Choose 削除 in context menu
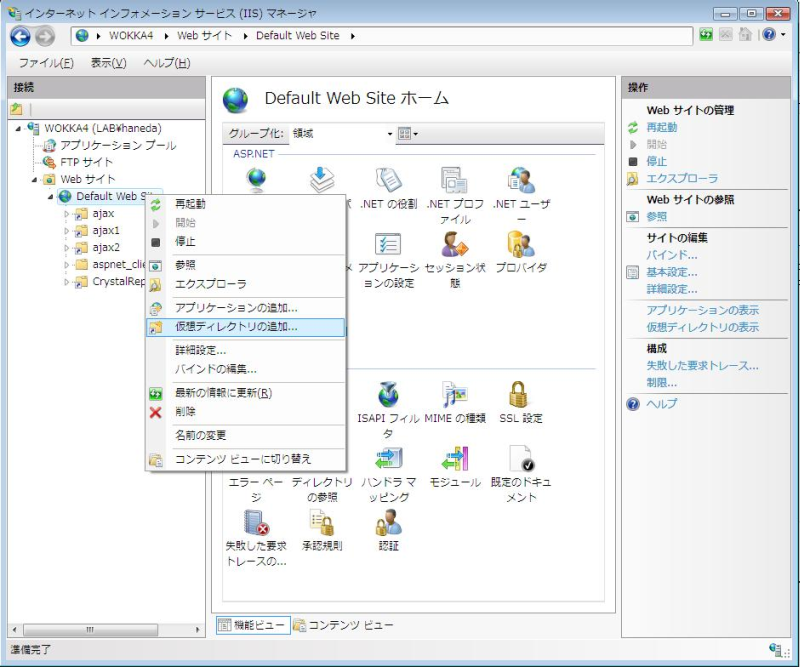The width and height of the screenshot is (800, 667). point(245,412)
